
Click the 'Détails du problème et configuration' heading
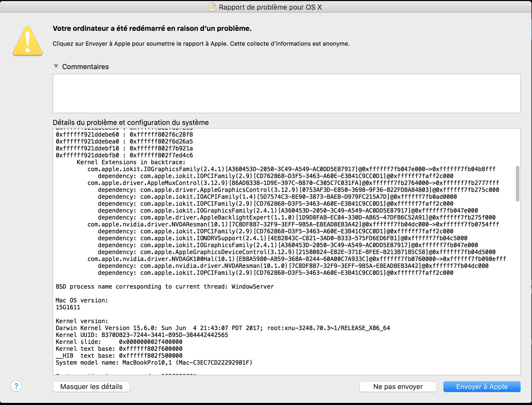131,123
